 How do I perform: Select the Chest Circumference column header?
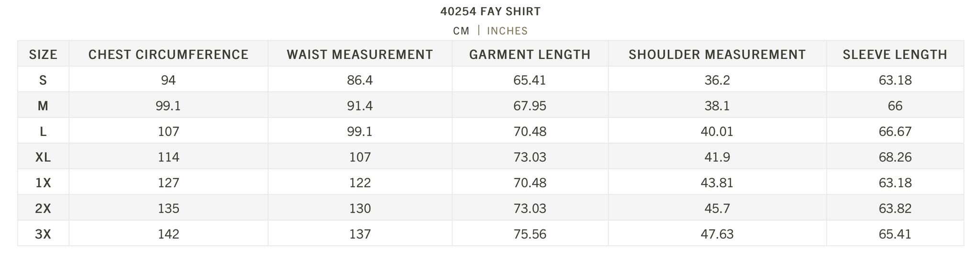tap(168, 54)
